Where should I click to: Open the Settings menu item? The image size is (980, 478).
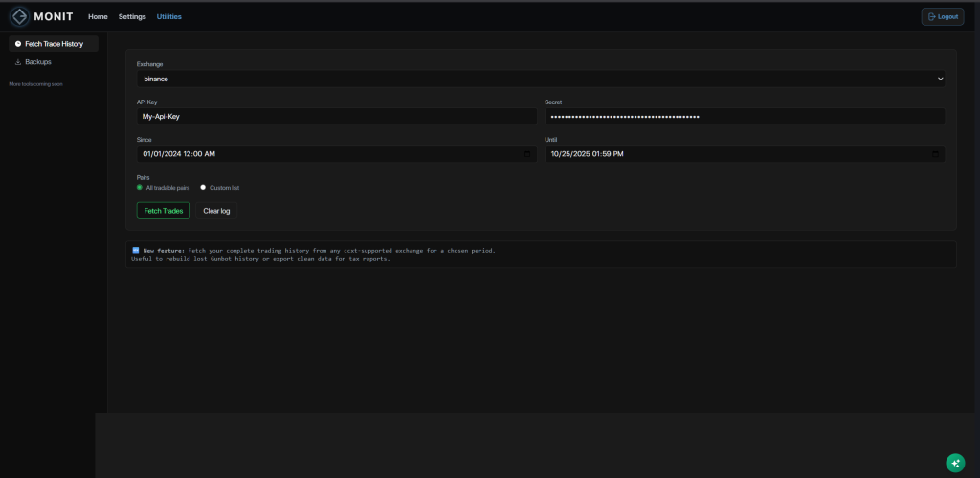[x=132, y=17]
